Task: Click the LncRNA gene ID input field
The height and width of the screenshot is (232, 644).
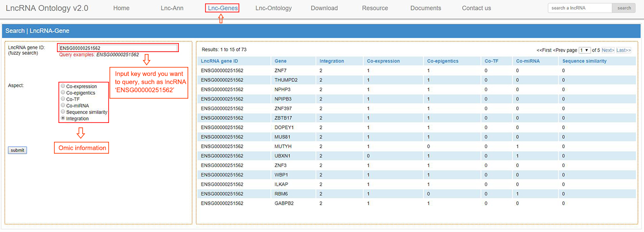Action: [x=118, y=48]
